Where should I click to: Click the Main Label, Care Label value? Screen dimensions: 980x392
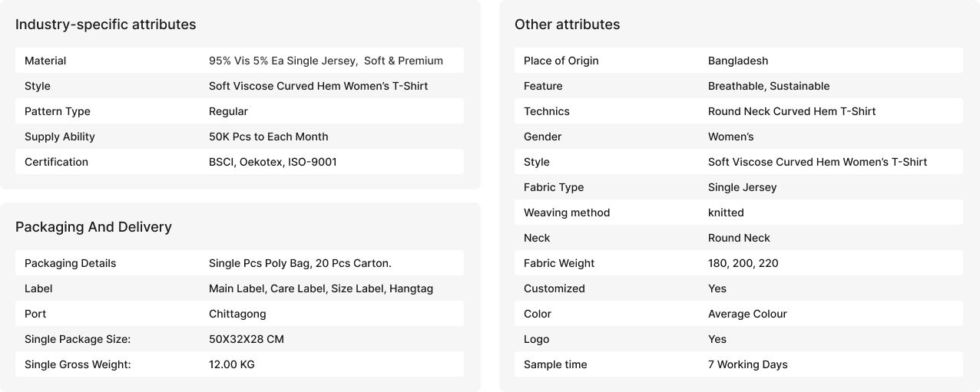(320, 288)
